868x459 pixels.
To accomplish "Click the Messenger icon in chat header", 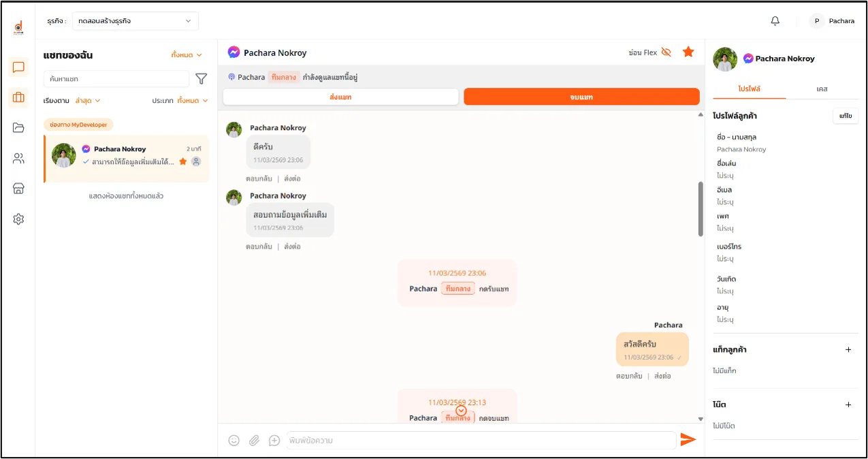I will pos(234,52).
